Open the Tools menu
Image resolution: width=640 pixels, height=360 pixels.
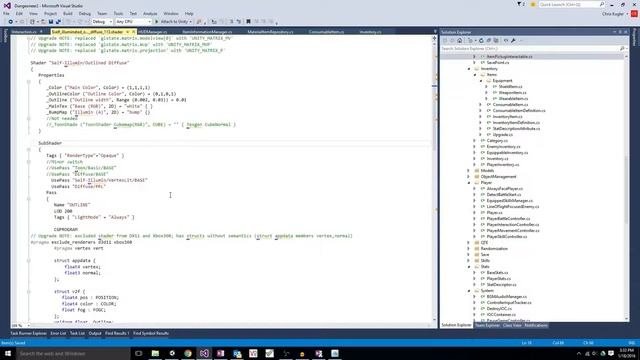118,13
